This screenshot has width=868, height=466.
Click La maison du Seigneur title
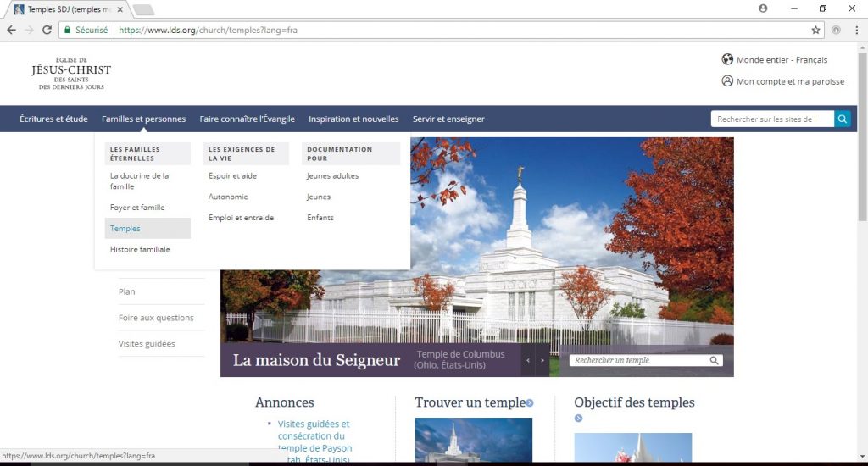[x=316, y=360]
